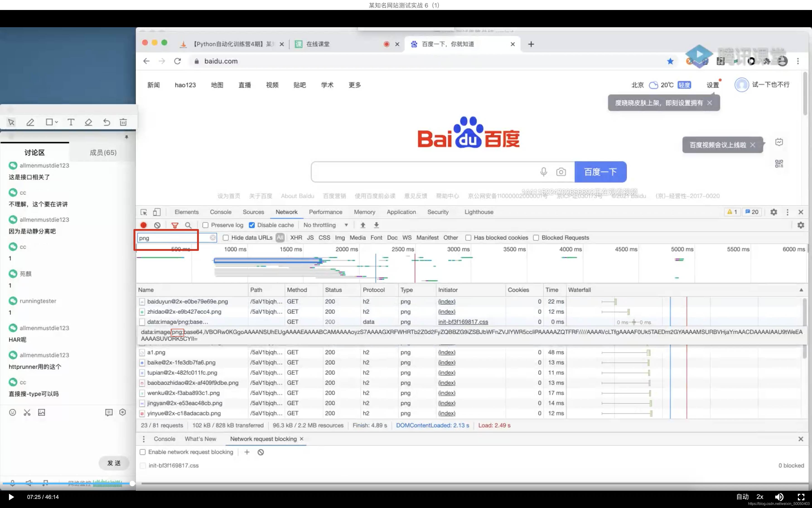
Task: Click the record network log button
Action: (144, 225)
